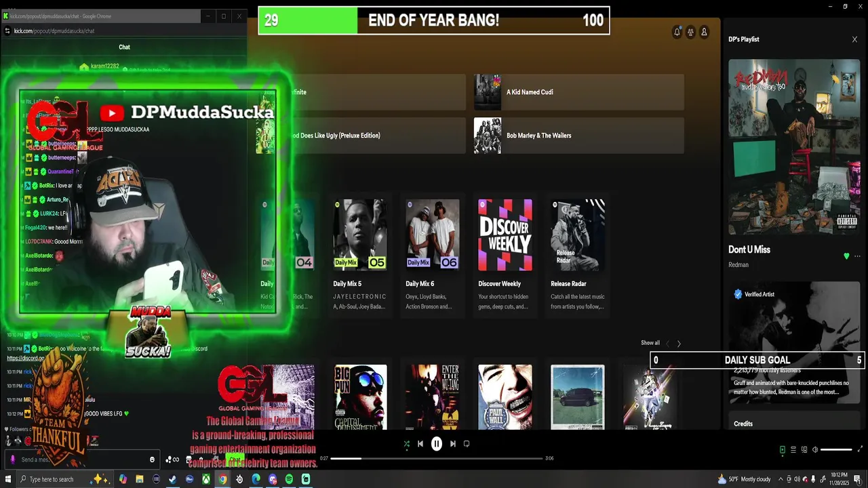Viewport: 868px width, 488px height.
Task: Open the clock showing 10:12 PM
Action: coord(840,479)
